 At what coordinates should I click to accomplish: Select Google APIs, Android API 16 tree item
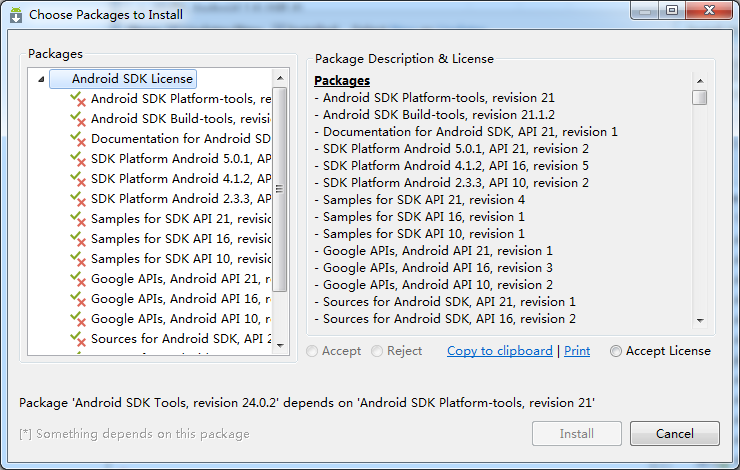coord(181,299)
